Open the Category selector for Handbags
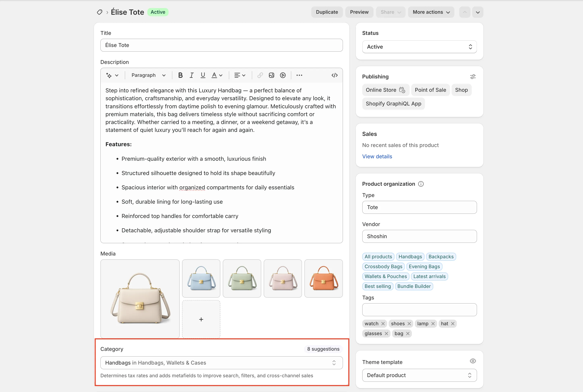Image resolution: width=583 pixels, height=392 pixels. pos(221,363)
